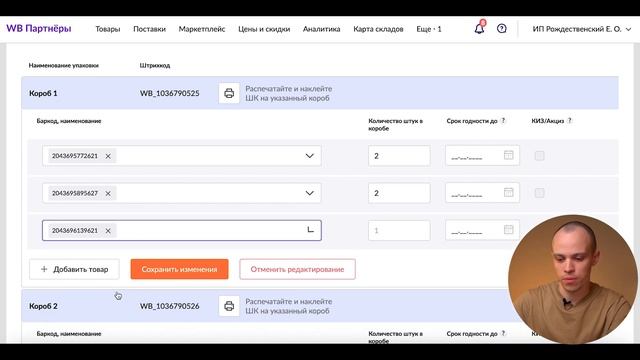Open Карта складов page
This screenshot has width=640, height=360.
[x=378, y=29]
